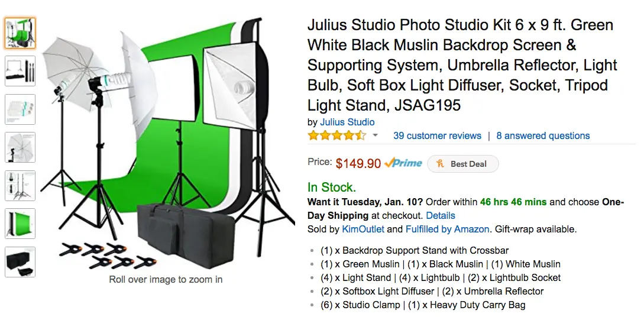Click the $149.90 price text
The image size is (644, 320).
tap(358, 163)
